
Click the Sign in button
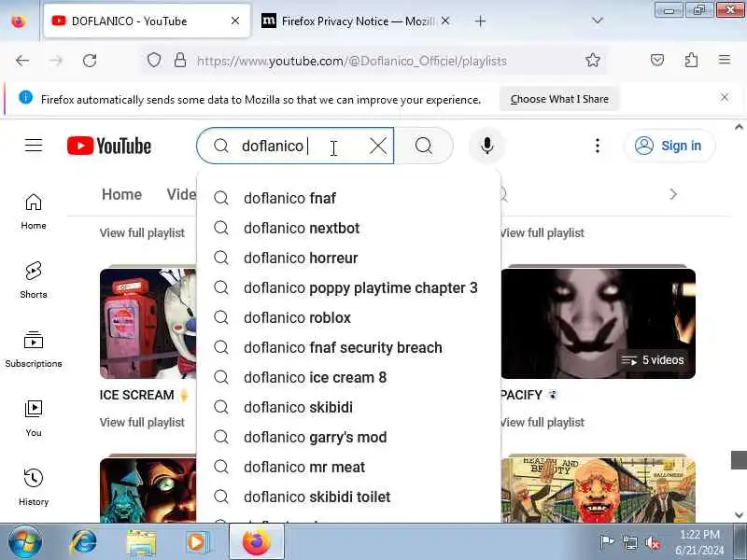[669, 146]
